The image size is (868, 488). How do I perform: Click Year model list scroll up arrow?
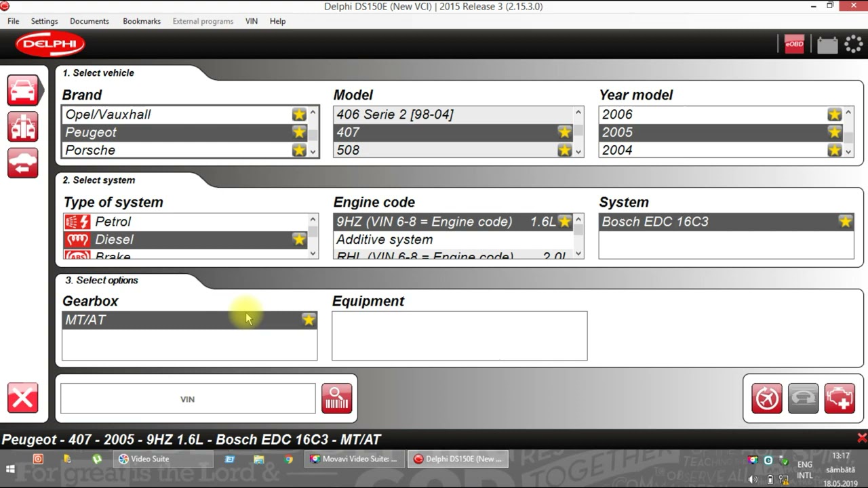point(848,113)
